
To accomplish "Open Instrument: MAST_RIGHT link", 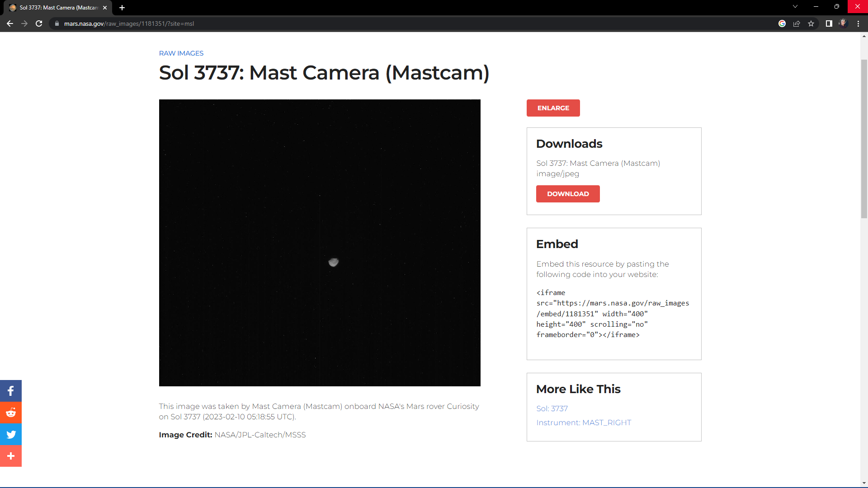I will 584,422.
